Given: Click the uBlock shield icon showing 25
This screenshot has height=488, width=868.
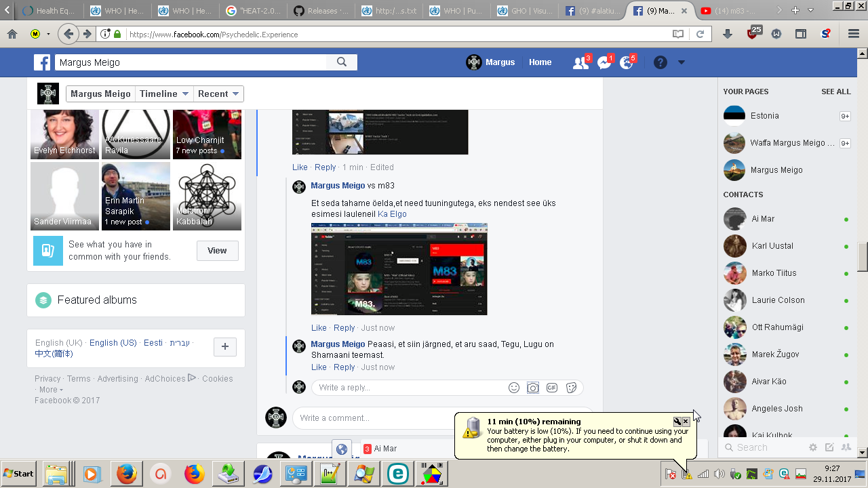Looking at the screenshot, I should (x=753, y=33).
